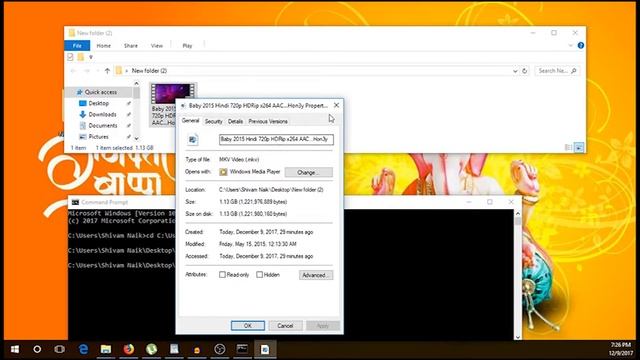Click the Properties quick access toolbar icon
This screenshot has height=360, width=640.
[x=70, y=57]
